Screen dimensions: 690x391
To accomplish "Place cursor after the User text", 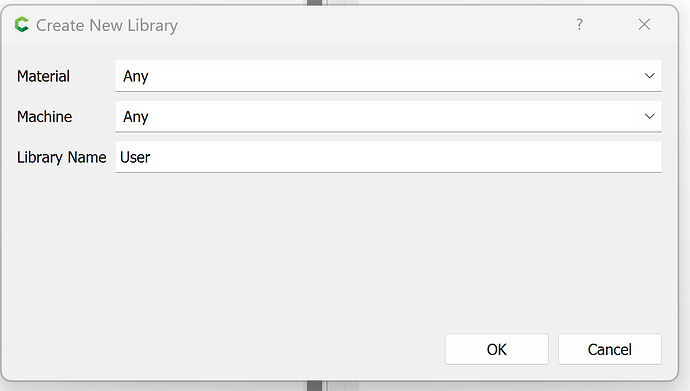I will (151, 157).
